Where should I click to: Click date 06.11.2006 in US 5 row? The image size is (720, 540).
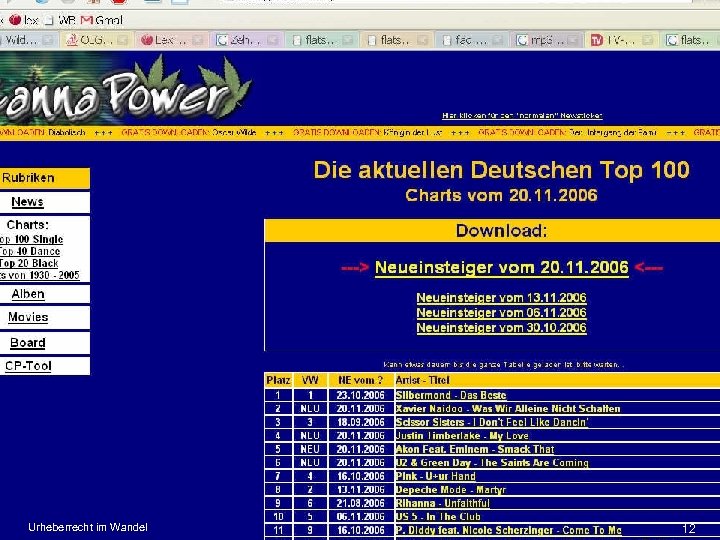360,517
